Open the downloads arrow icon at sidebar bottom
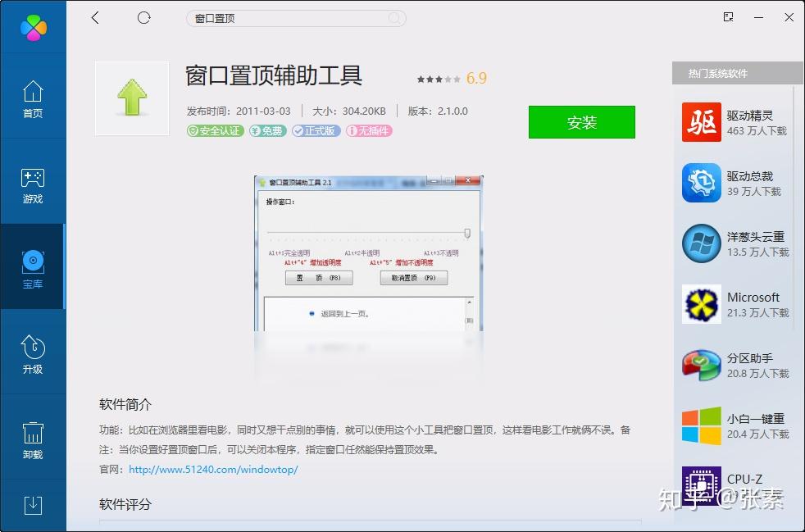This screenshot has width=805, height=532. pyautogui.click(x=33, y=505)
